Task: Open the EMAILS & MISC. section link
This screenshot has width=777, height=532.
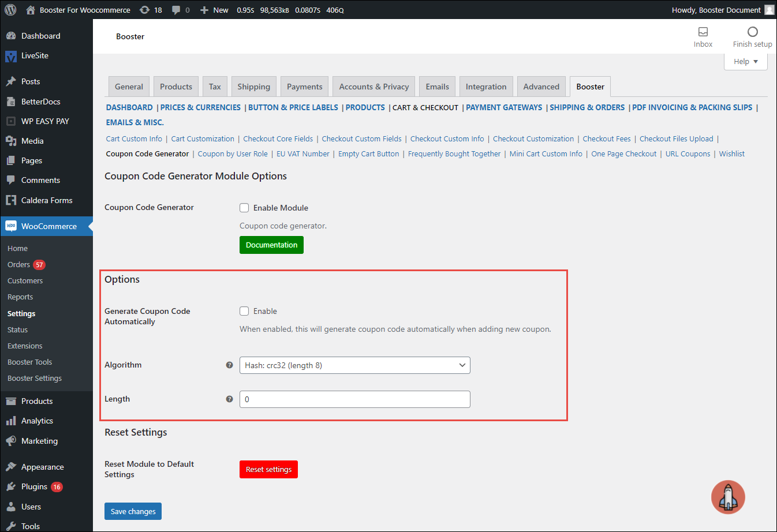Action: pyautogui.click(x=135, y=122)
